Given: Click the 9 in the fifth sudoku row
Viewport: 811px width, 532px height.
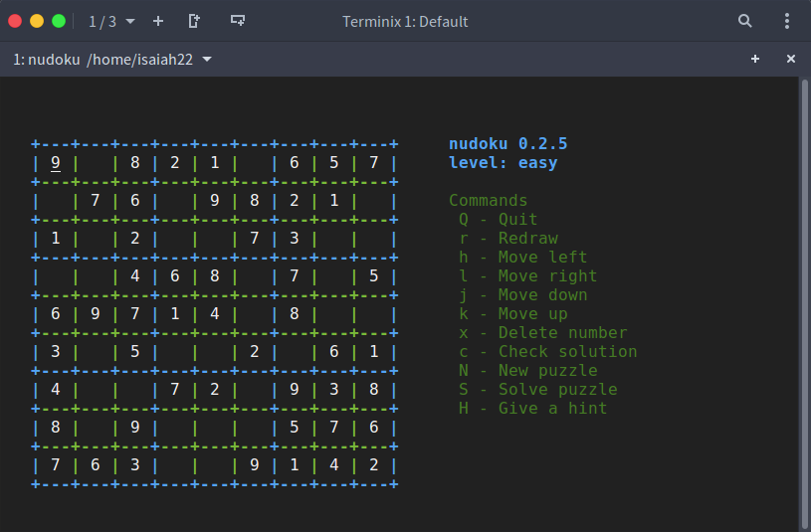Looking at the screenshot, I should (96, 314).
